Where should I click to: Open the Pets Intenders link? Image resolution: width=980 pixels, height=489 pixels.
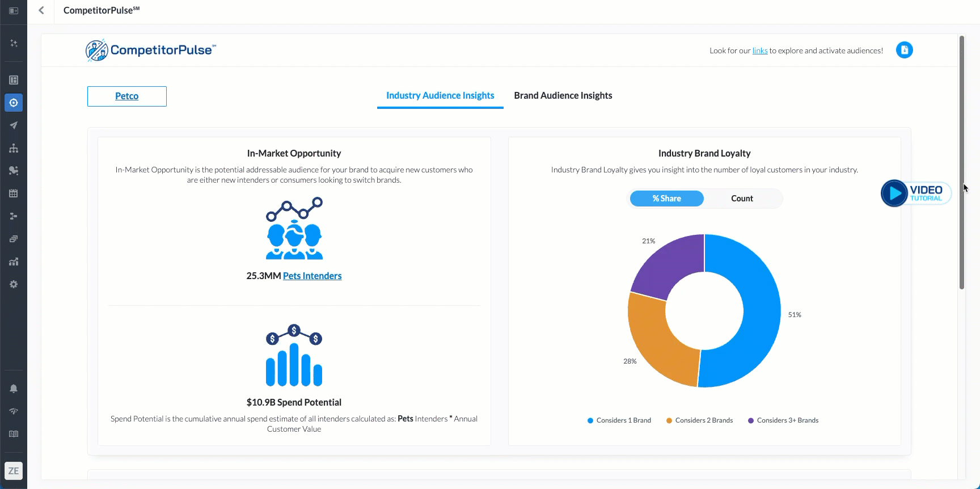click(312, 276)
